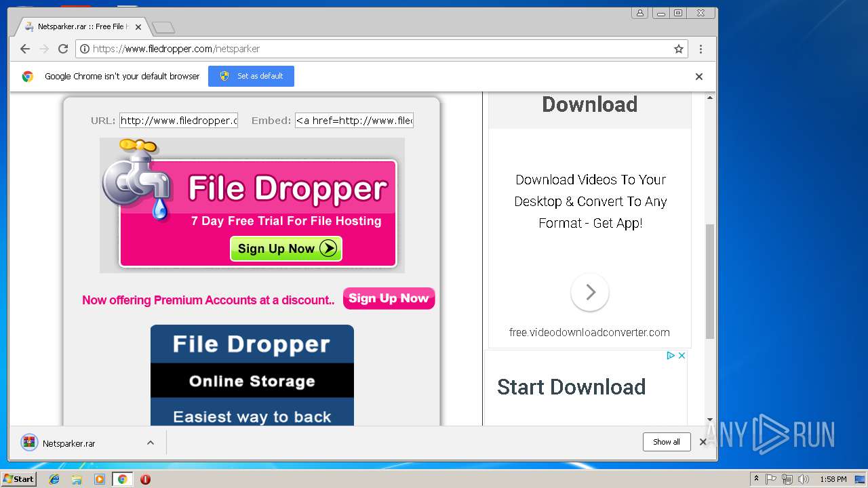Expand Netsparker.rar download options chevron
868x488 pixels.
[151, 443]
